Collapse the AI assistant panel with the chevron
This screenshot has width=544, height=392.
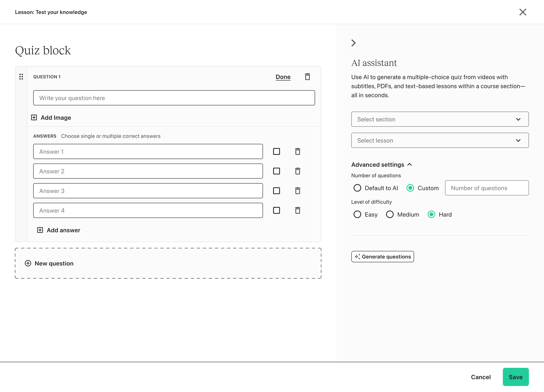[353, 43]
